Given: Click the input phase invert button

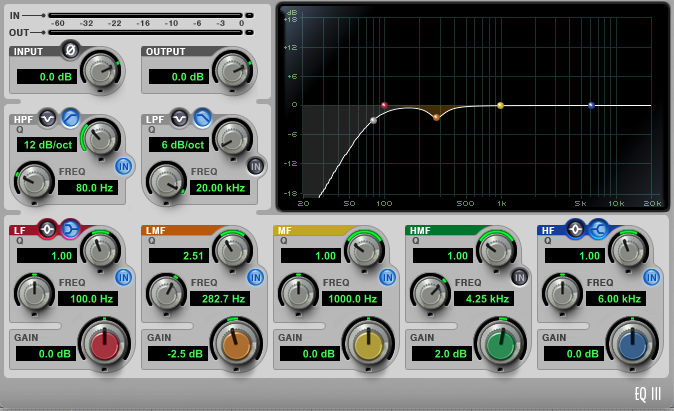Looking at the screenshot, I should [70, 49].
